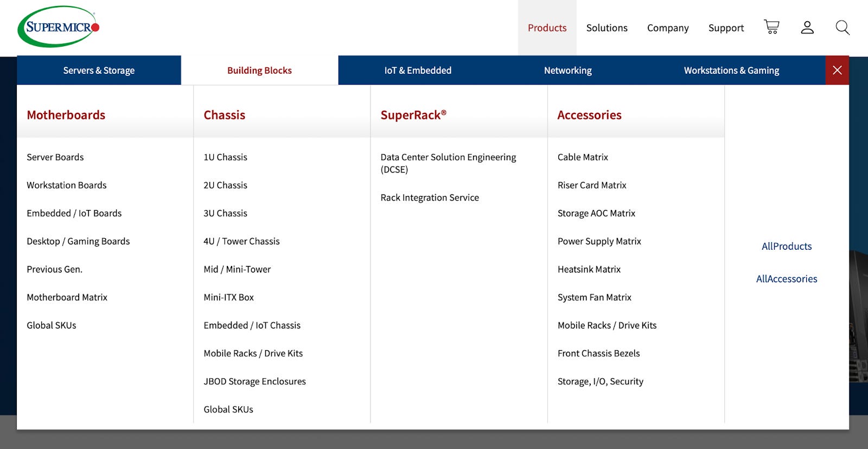Open the Support menu

click(x=726, y=28)
